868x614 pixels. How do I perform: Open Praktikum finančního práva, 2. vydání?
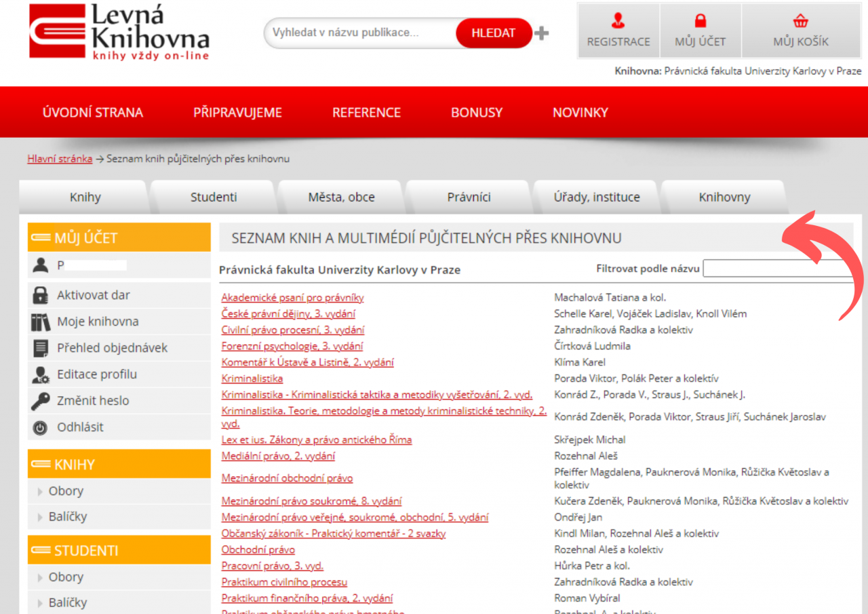coord(307,598)
